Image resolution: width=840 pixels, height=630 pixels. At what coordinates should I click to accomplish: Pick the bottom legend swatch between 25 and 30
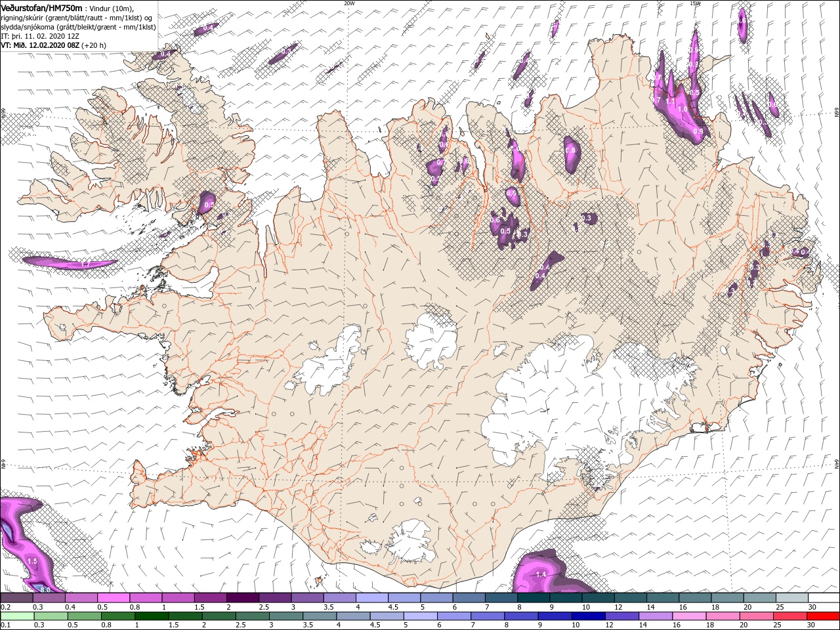click(x=790, y=616)
